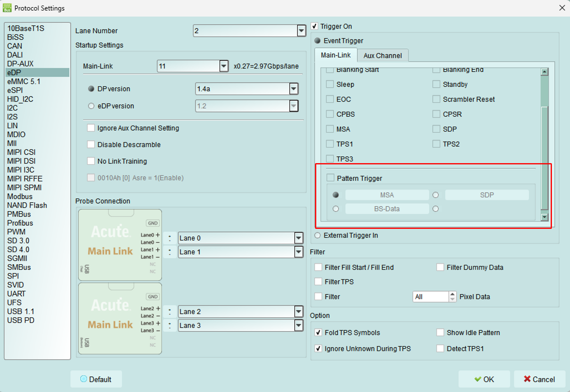Open the Main-Link rate dropdown
This screenshot has width=570, height=392.
224,66
